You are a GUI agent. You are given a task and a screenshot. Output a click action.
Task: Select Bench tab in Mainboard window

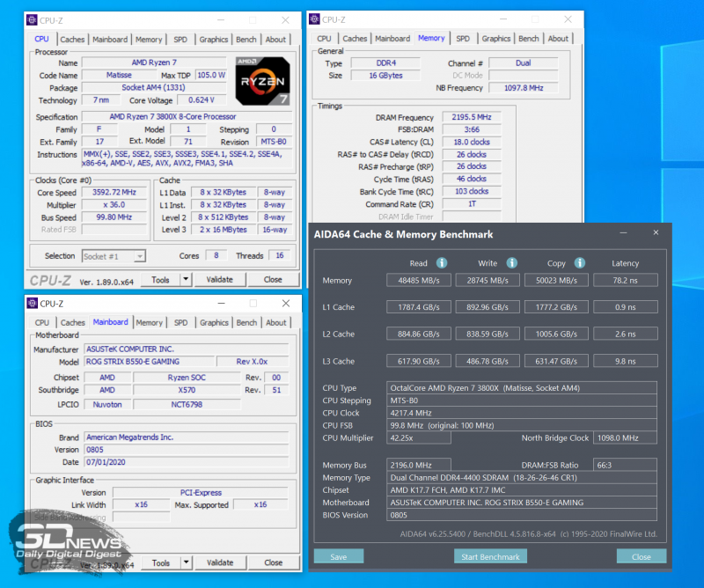click(x=247, y=322)
